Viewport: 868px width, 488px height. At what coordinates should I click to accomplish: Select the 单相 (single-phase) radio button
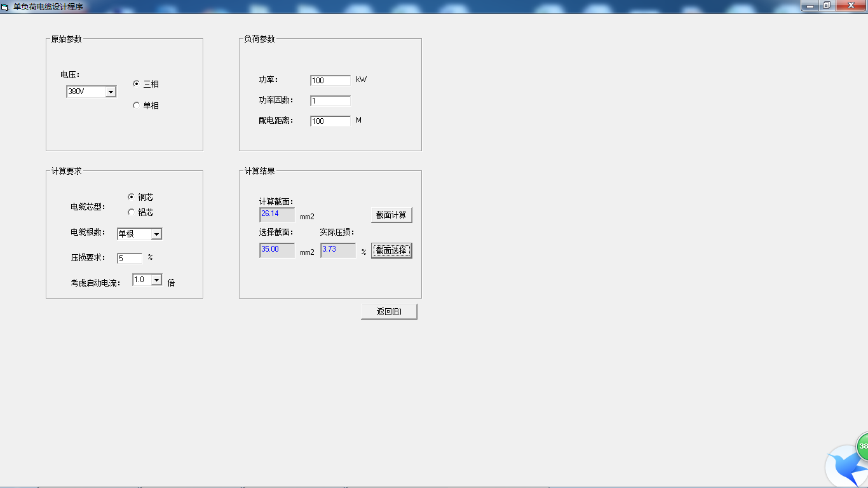coord(136,105)
